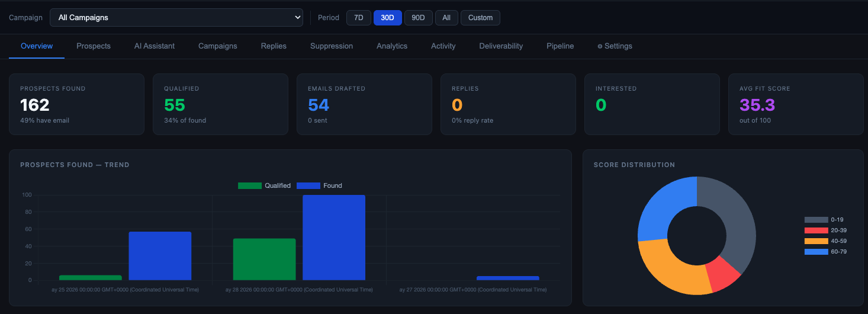Screen dimensions: 868x314
Task: Select the 30D period button
Action: [388, 18]
